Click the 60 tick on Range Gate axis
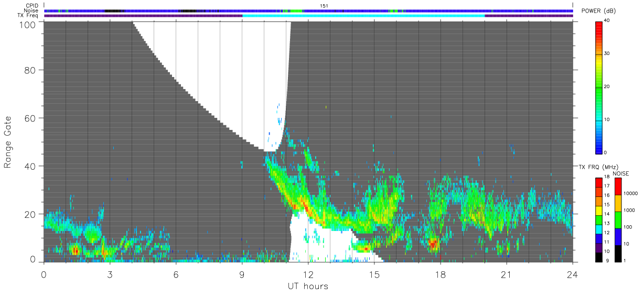Image resolution: width=644 pixels, height=297 pixels. point(30,118)
